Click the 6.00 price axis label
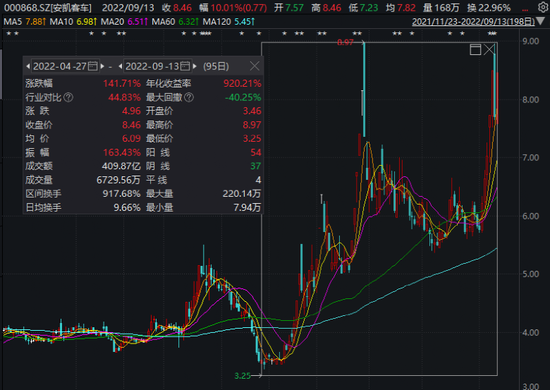This screenshot has width=550, height=390. point(531,216)
